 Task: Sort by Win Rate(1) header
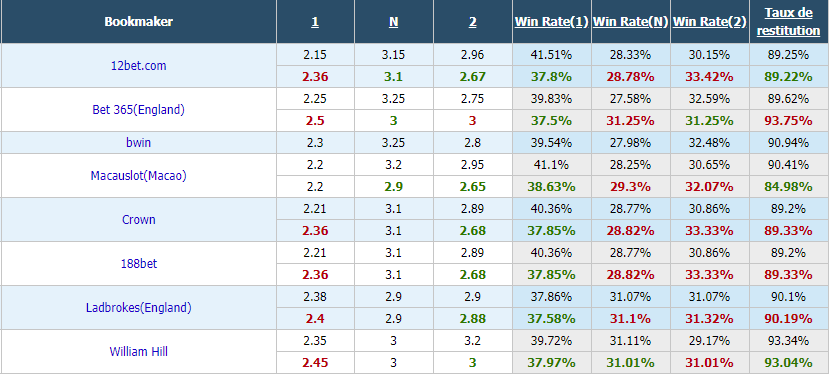(x=552, y=22)
